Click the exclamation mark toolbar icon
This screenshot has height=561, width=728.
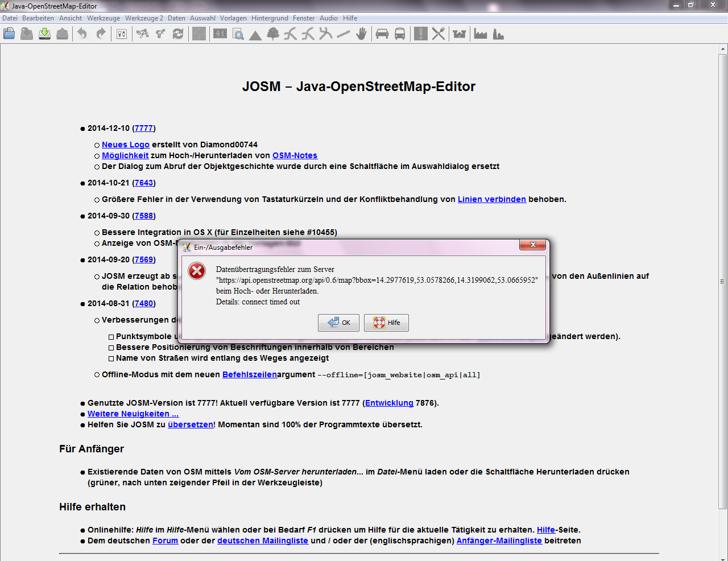pyautogui.click(x=421, y=34)
